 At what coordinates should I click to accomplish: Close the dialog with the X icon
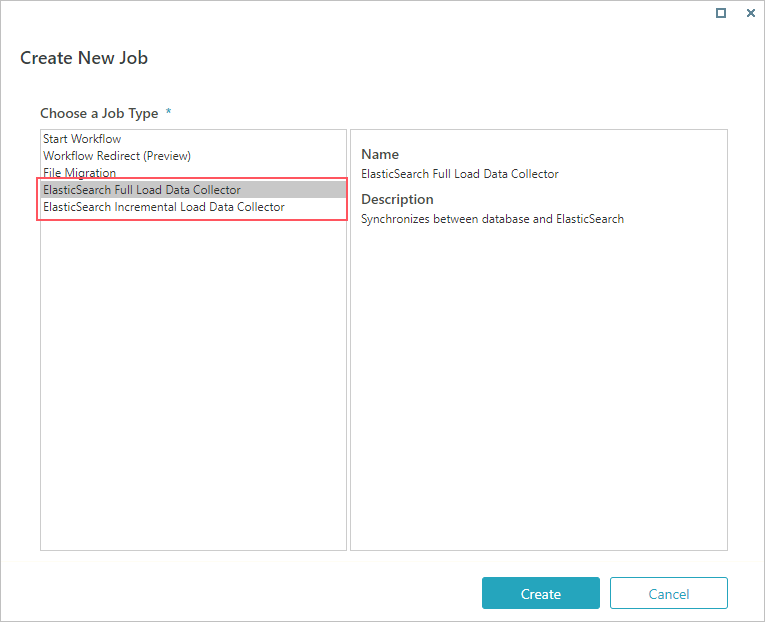click(751, 13)
